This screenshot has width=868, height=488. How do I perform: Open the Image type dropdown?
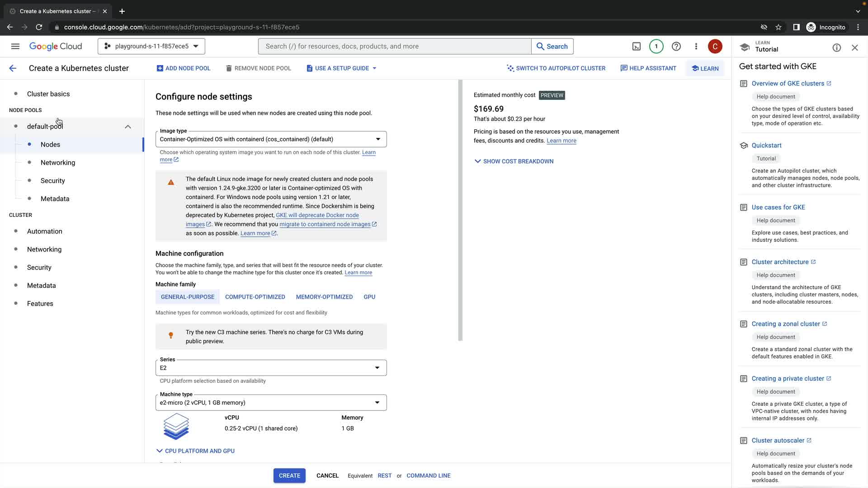[271, 139]
